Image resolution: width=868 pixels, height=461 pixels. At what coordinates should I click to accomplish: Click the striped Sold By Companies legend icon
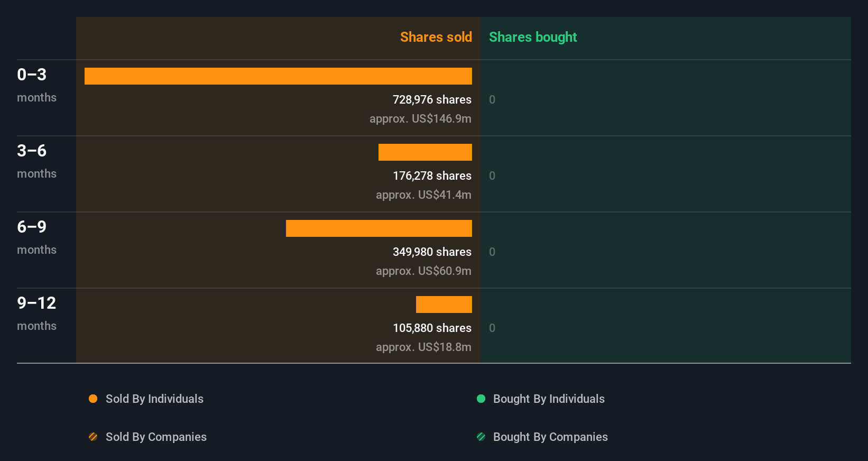(93, 437)
